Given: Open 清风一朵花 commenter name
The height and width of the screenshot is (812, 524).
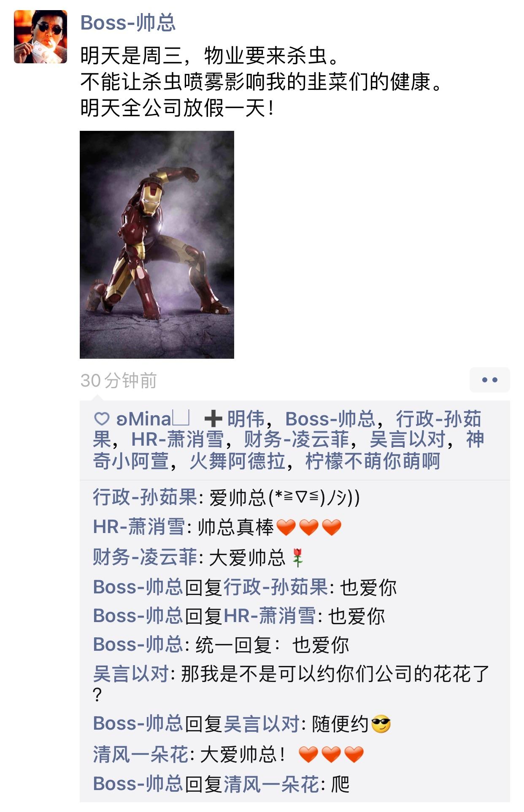Looking at the screenshot, I should tap(140, 754).
